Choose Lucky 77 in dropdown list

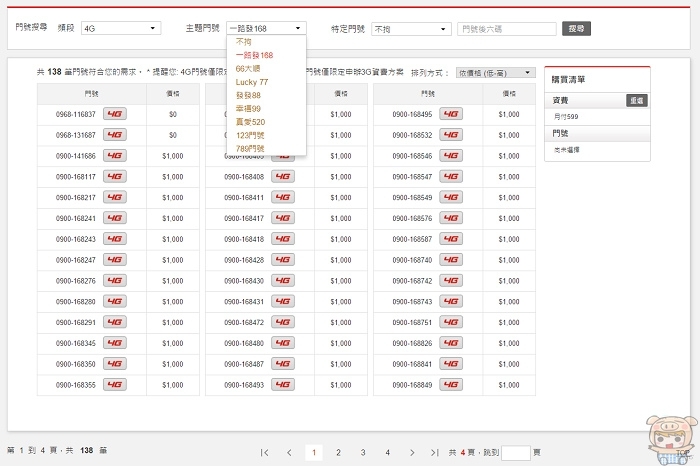[x=251, y=81]
